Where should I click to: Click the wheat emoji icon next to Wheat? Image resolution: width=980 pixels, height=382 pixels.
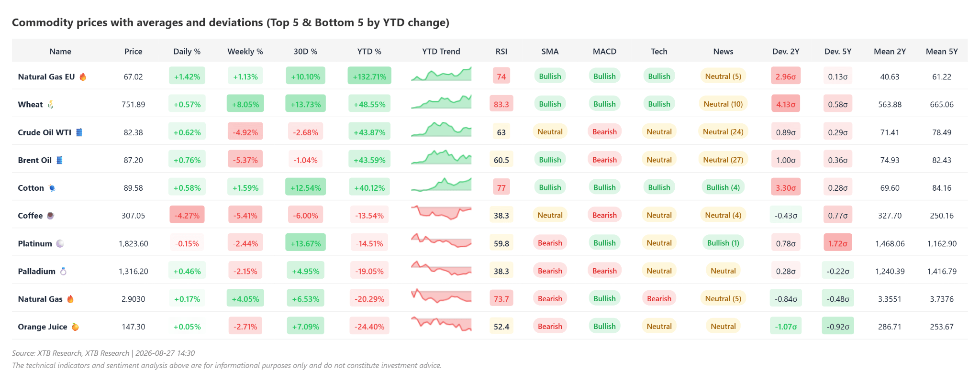(x=50, y=104)
